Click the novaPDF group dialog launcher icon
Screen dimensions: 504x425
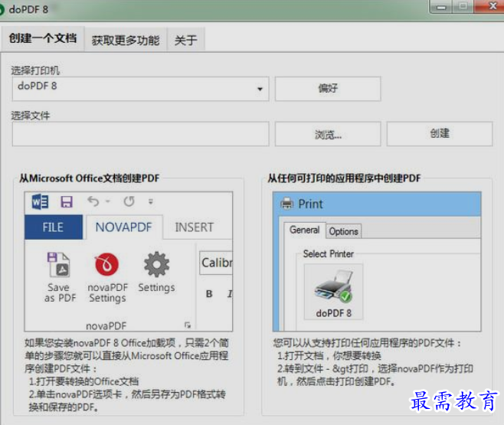pyautogui.click(x=188, y=325)
